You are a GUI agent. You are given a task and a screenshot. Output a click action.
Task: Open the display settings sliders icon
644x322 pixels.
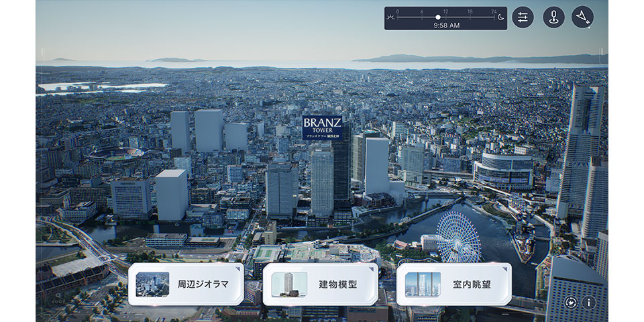(523, 17)
